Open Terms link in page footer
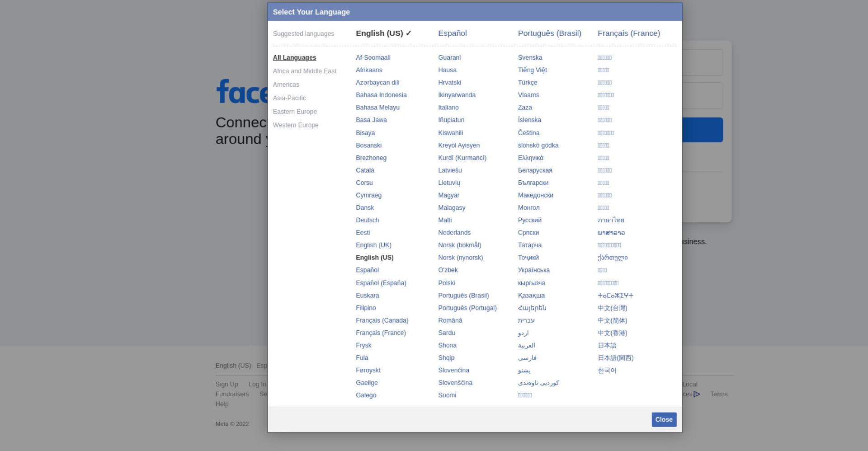The height and width of the screenshot is (451, 868). 719,394
